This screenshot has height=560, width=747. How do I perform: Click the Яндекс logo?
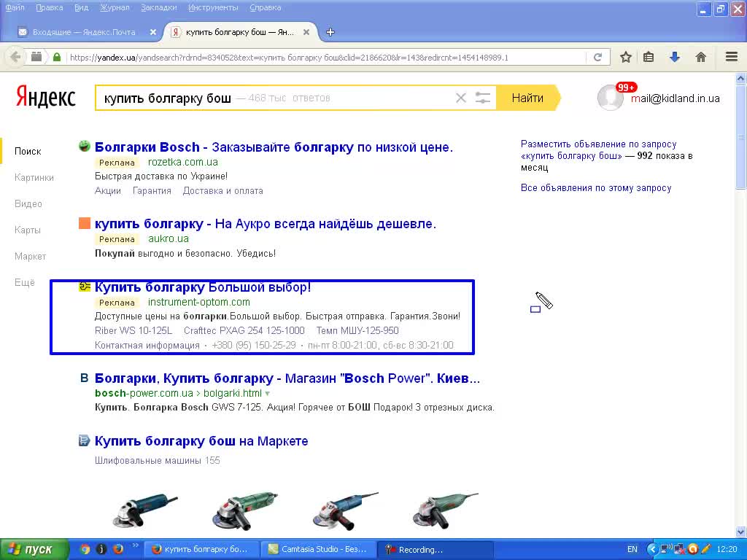click(46, 97)
